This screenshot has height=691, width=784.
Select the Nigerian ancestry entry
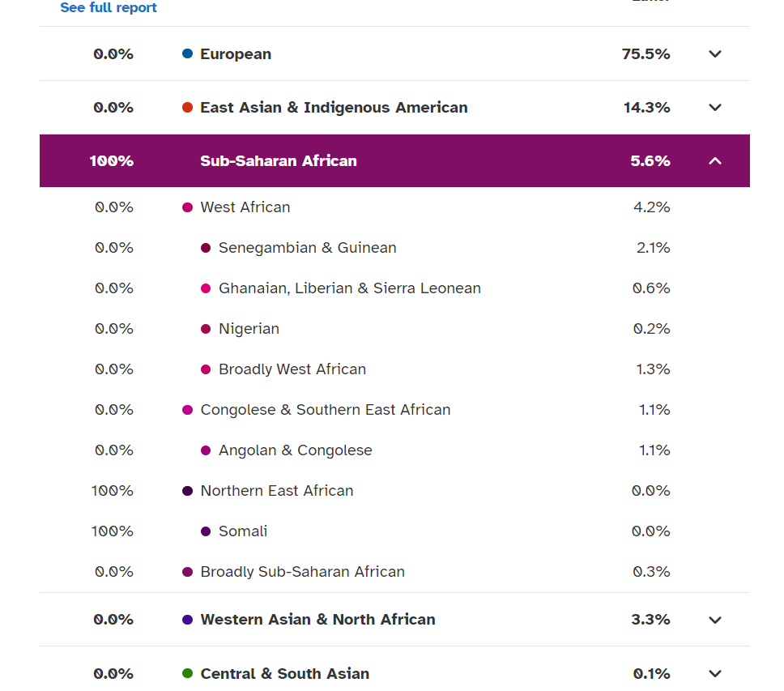click(x=249, y=329)
